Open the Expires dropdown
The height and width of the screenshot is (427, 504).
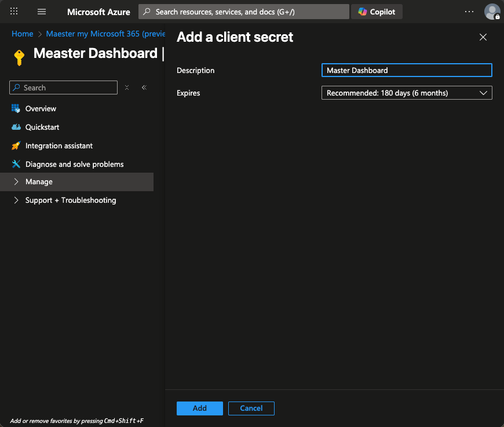click(406, 93)
